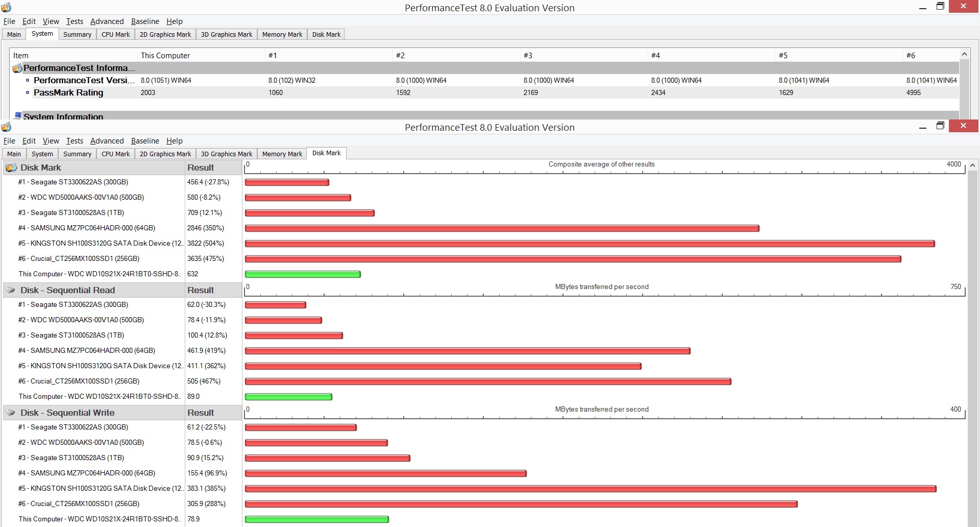Select the PassMark Rating row
This screenshot has height=527, width=980.
[x=485, y=92]
